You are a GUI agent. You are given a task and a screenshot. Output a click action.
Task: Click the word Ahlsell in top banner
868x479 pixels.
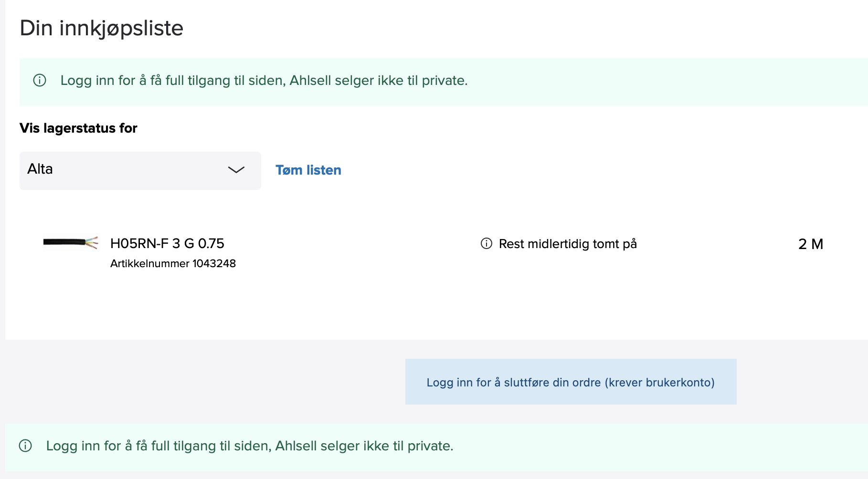coord(310,80)
